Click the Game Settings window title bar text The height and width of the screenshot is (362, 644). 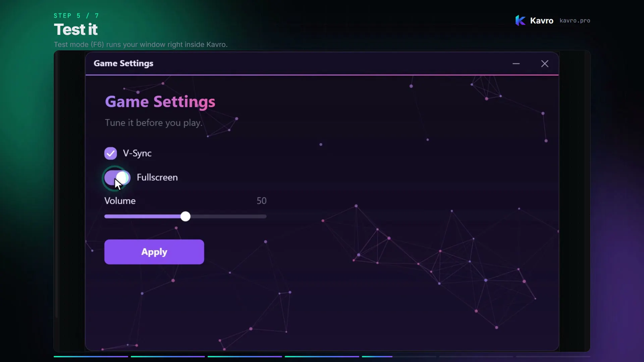[123, 63]
